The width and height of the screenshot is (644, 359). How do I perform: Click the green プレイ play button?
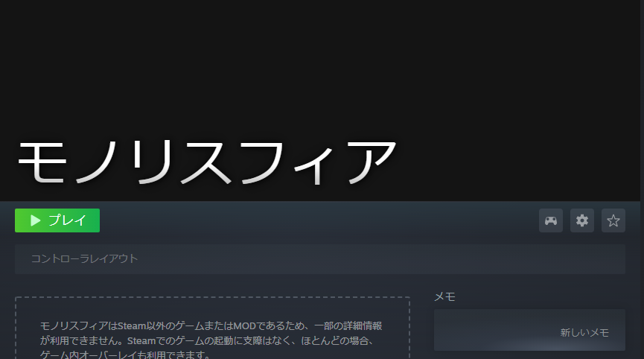[x=57, y=220]
